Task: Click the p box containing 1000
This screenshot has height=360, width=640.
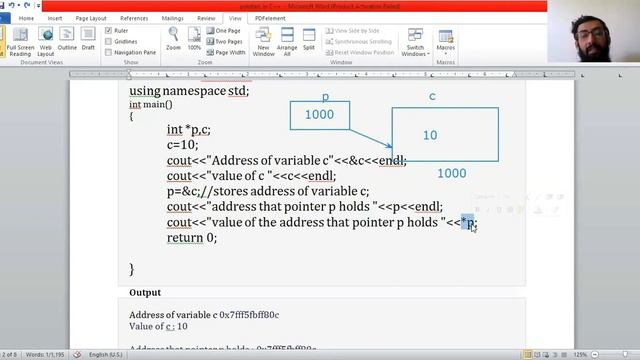Action: 320,115
